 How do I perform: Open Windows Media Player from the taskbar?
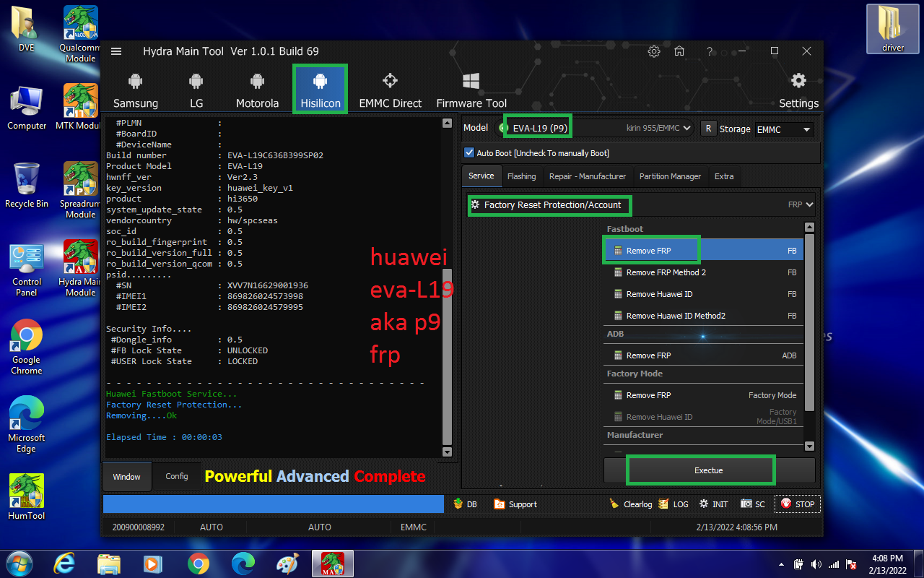(152, 563)
